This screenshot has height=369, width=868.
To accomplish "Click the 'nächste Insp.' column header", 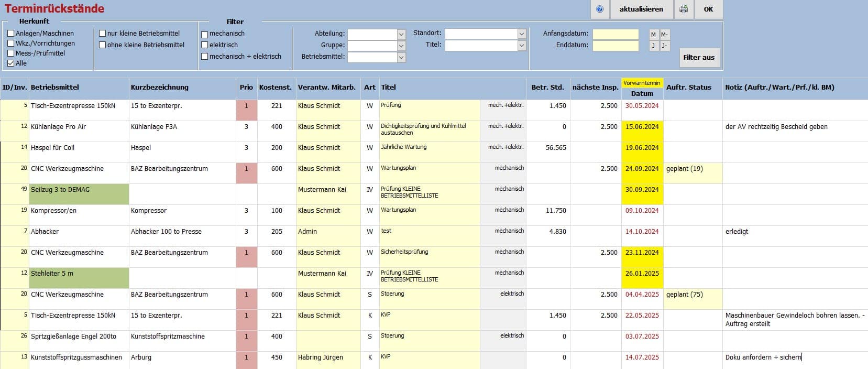I will pos(595,88).
